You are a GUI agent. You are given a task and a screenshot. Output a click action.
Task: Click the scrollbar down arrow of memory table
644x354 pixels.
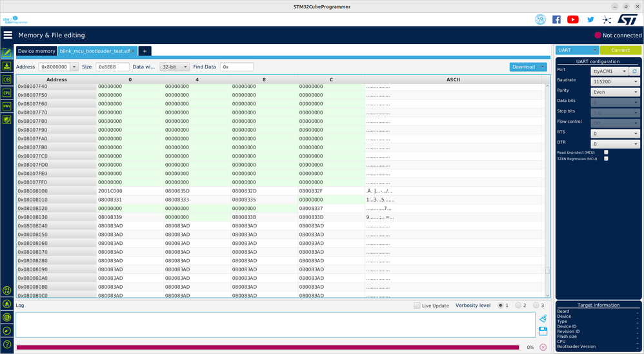coord(547,295)
